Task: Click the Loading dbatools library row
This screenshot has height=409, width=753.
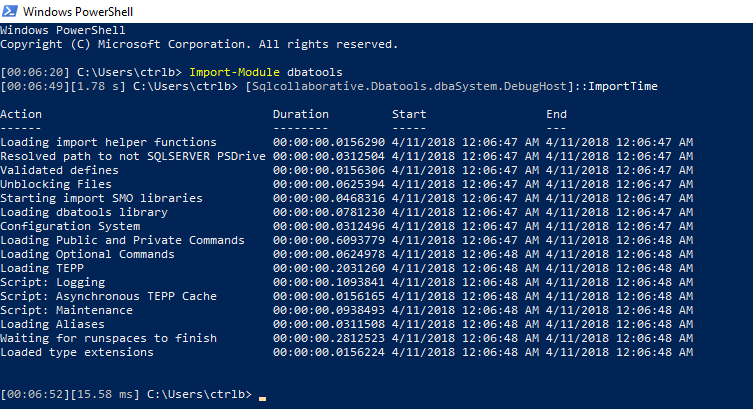Action: [84, 213]
